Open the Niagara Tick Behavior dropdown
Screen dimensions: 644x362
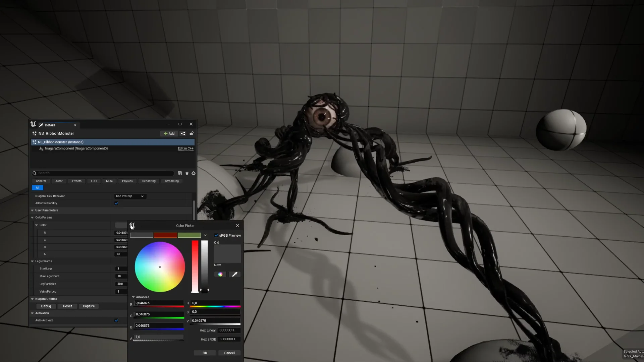click(130, 196)
